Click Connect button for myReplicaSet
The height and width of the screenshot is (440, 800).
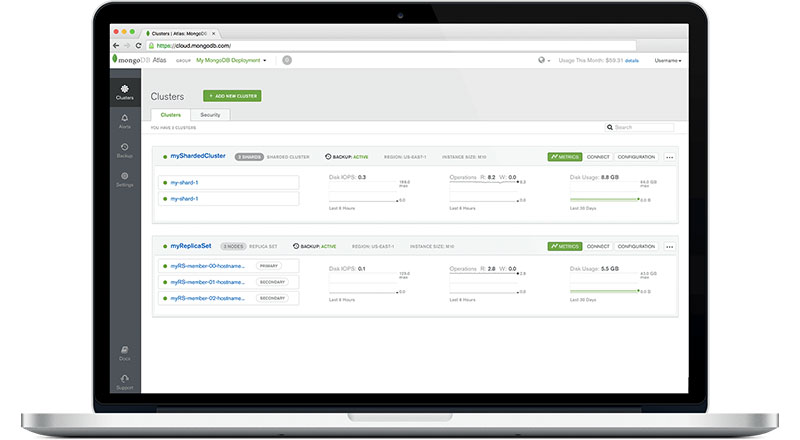(x=598, y=246)
